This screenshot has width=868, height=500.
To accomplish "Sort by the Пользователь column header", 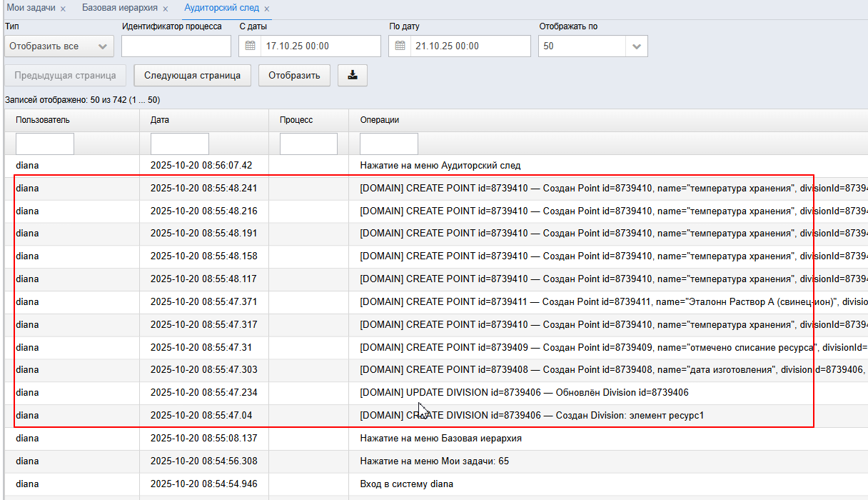I will 43,120.
